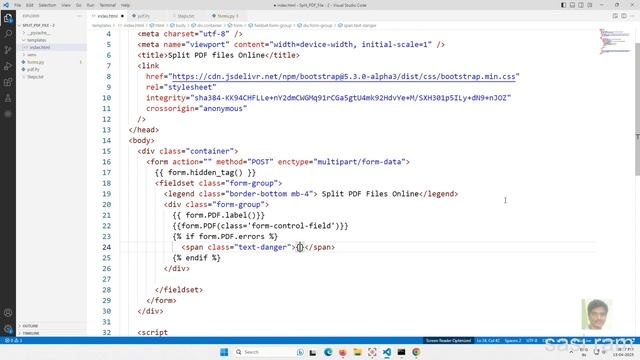640x360 pixels.
Task: Open the Explorer view in activity bar
Action: point(8,18)
